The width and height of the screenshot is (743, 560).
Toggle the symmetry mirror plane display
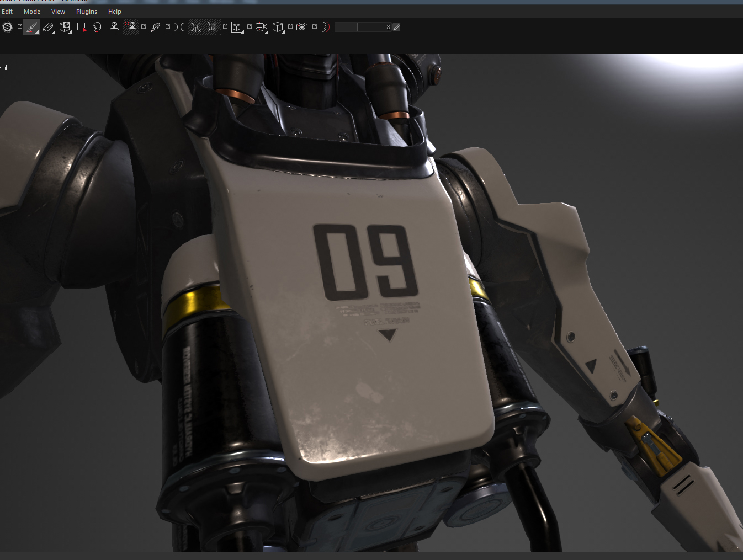coord(213,27)
